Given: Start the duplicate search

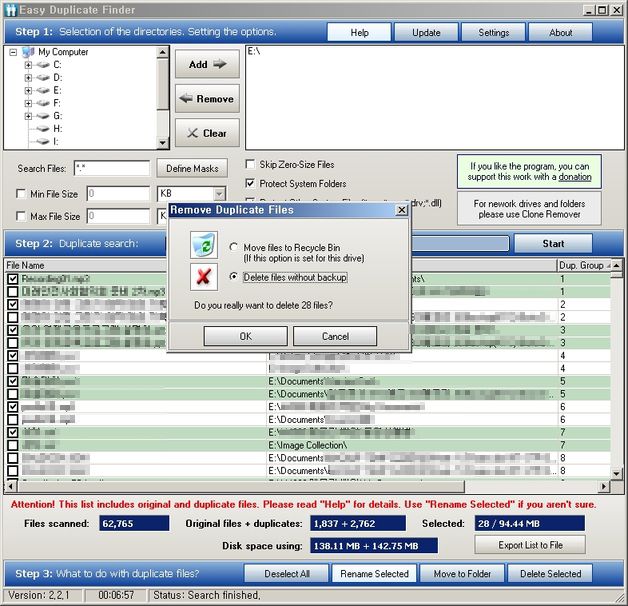Looking at the screenshot, I should tap(553, 244).
